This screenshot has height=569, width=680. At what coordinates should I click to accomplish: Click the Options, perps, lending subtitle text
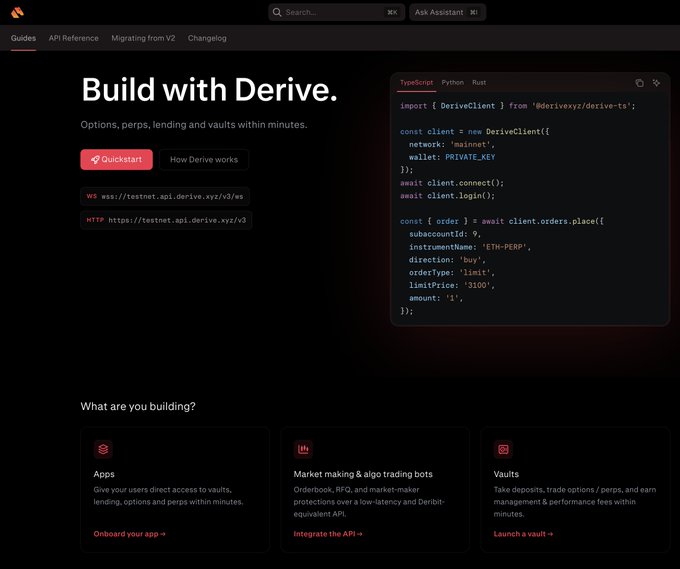click(x=194, y=125)
